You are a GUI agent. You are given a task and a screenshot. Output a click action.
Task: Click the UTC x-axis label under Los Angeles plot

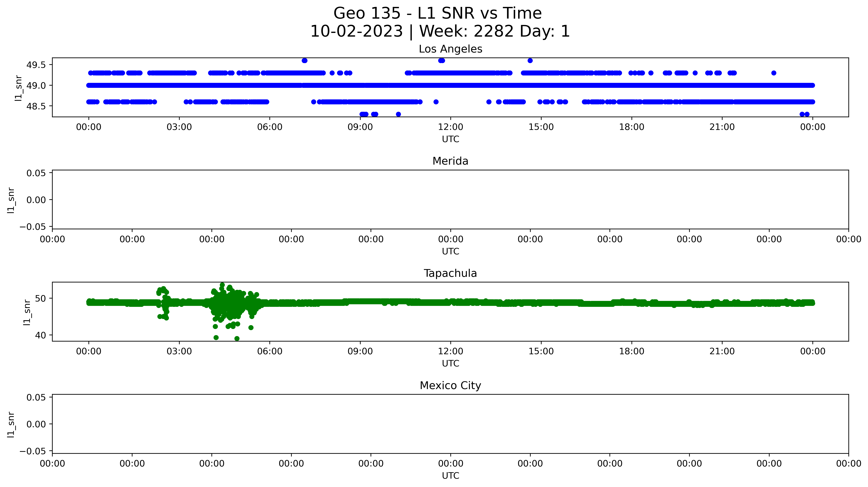pos(451,139)
